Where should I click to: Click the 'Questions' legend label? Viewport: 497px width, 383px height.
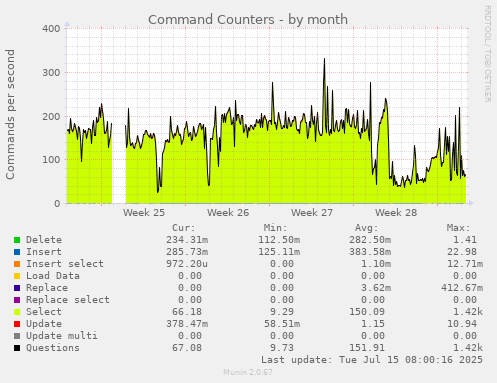pos(53,348)
